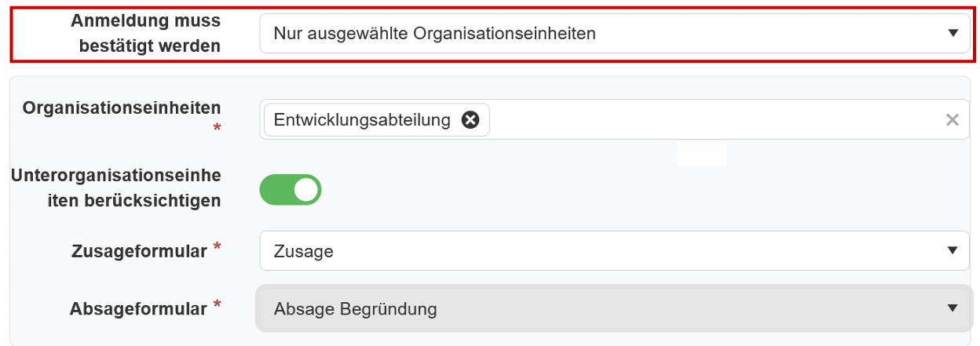Click the Organisationseinheiten field label

point(122,108)
